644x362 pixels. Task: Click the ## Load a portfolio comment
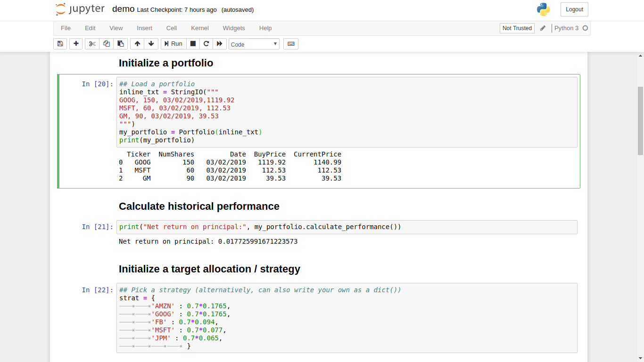pyautogui.click(x=157, y=84)
